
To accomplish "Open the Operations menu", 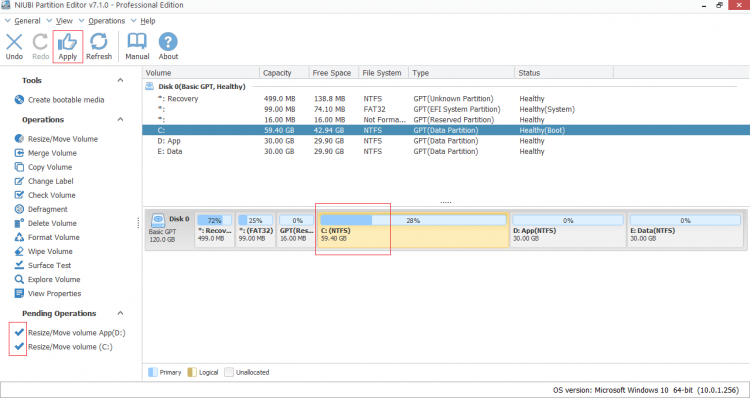I will [x=107, y=21].
